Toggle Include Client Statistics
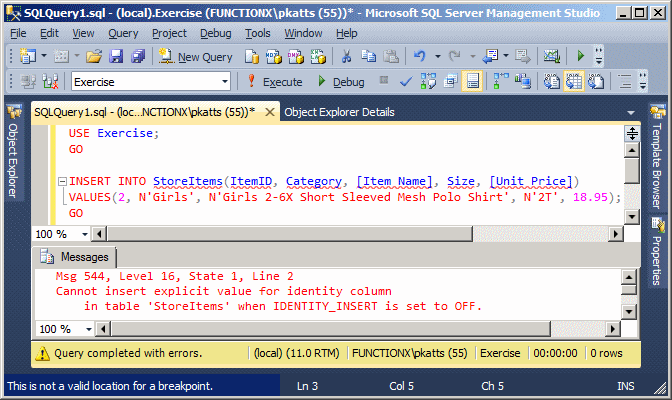672x400 pixels. (x=523, y=81)
